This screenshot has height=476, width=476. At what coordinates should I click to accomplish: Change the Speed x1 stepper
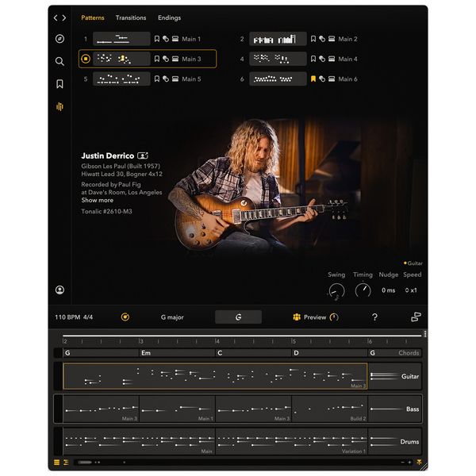pyautogui.click(x=411, y=290)
